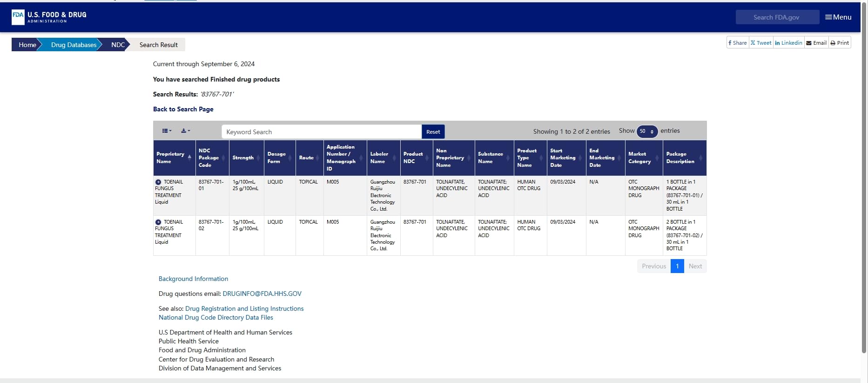Image resolution: width=868 pixels, height=383 pixels.
Task: Open Back to Search Page link
Action: 183,109
